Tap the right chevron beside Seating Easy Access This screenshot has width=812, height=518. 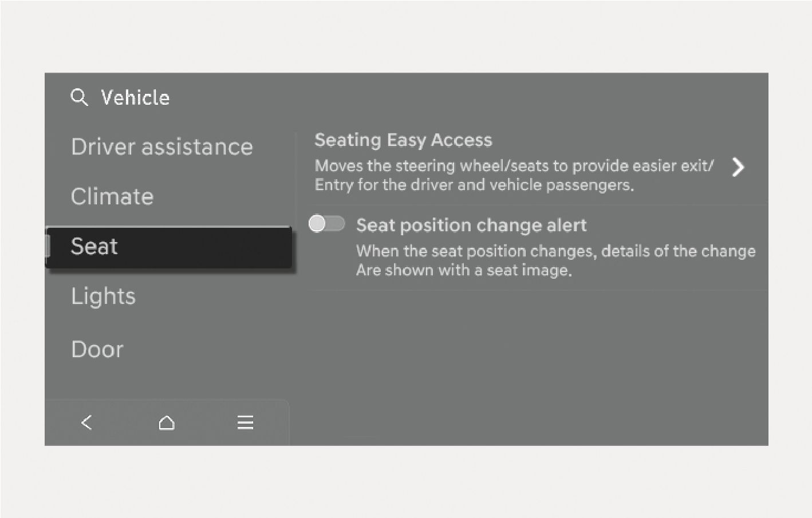[x=739, y=167]
